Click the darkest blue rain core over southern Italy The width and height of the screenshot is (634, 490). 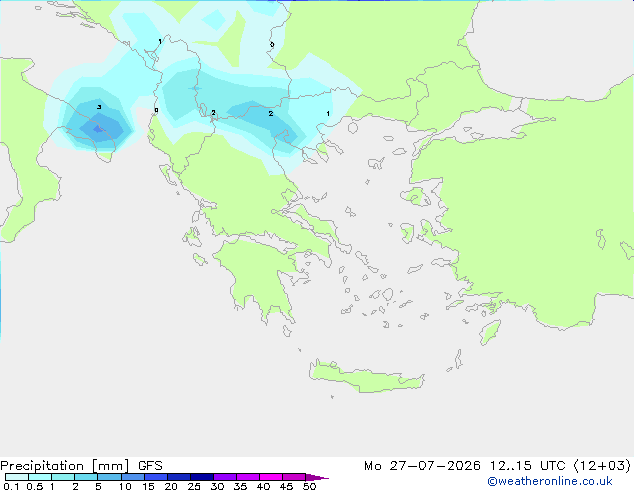click(98, 129)
